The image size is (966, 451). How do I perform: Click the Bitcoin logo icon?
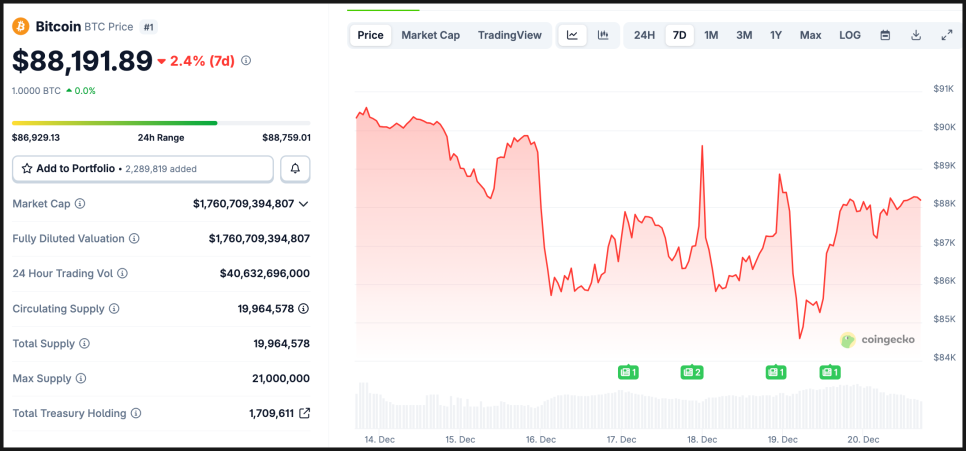point(21,26)
